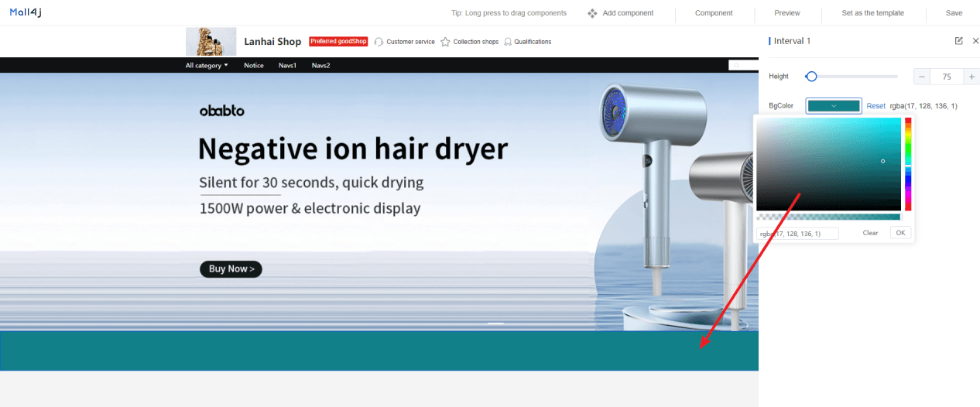Open the Component menu item
This screenshot has height=407, width=980.
714,13
